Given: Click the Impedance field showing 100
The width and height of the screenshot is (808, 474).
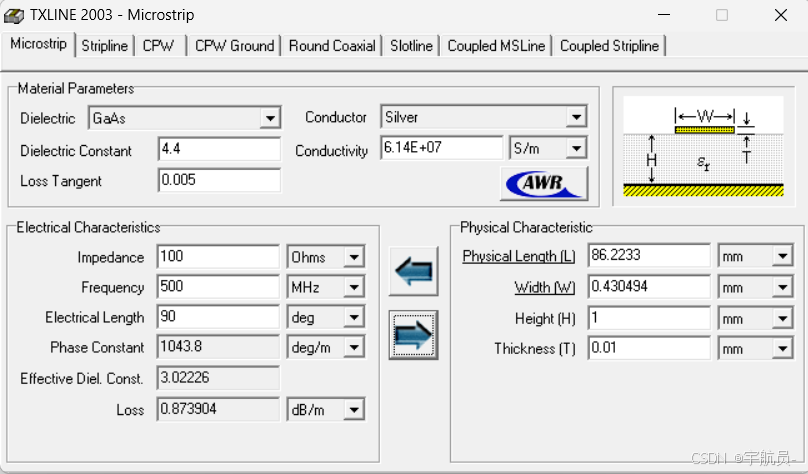Looking at the screenshot, I should (218, 257).
